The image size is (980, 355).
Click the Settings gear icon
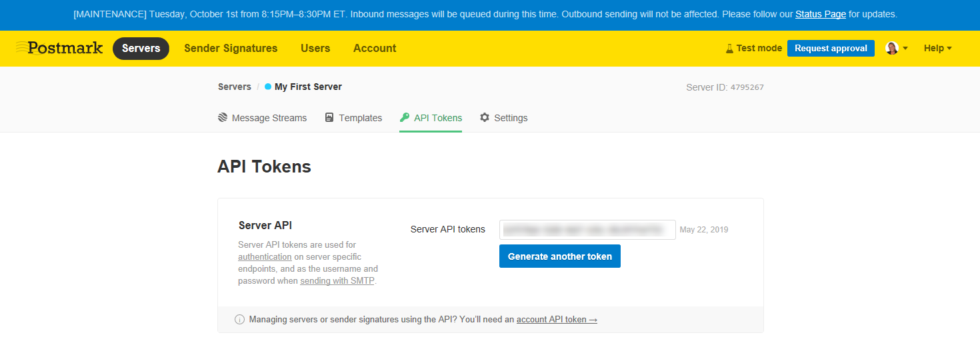(x=485, y=118)
